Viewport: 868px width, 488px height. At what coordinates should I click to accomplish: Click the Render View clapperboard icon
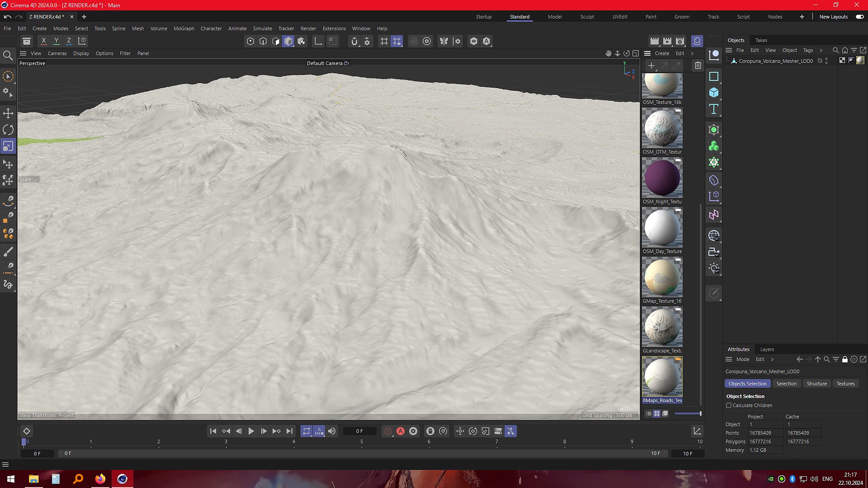pos(655,41)
